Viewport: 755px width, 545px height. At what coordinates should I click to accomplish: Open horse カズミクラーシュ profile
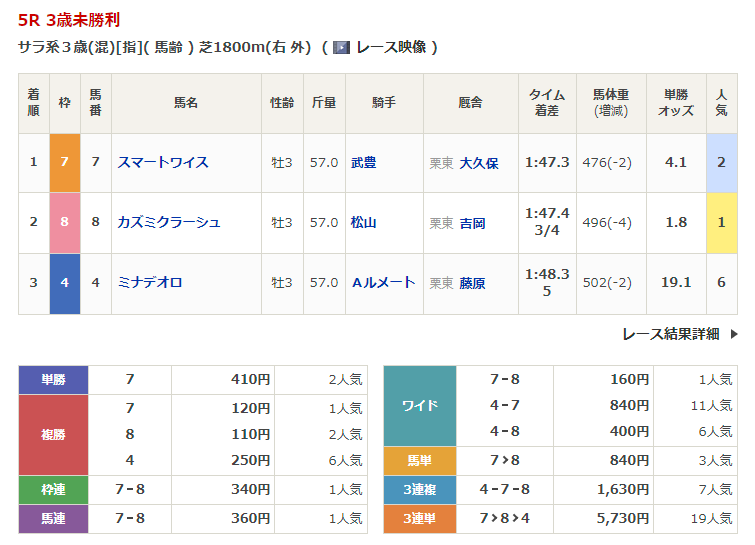click(169, 222)
